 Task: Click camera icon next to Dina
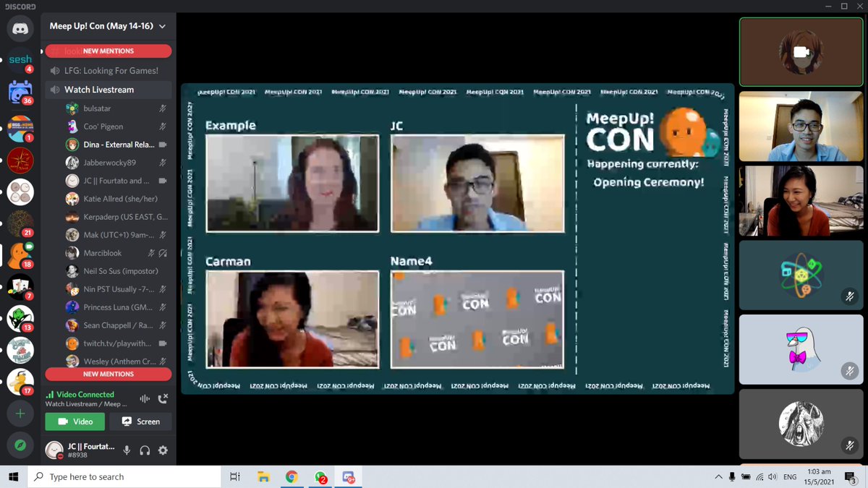coord(163,145)
